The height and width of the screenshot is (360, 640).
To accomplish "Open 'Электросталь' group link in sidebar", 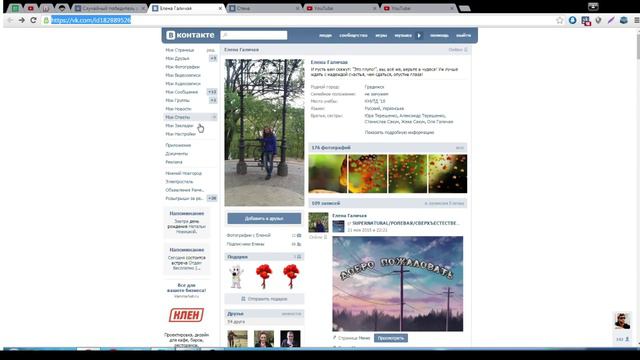I will tap(180, 182).
